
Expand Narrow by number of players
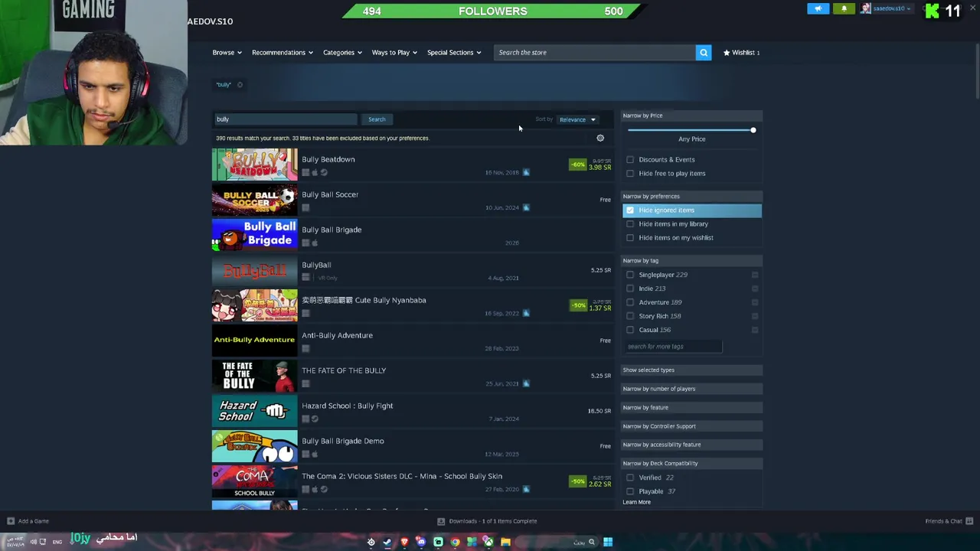(692, 389)
